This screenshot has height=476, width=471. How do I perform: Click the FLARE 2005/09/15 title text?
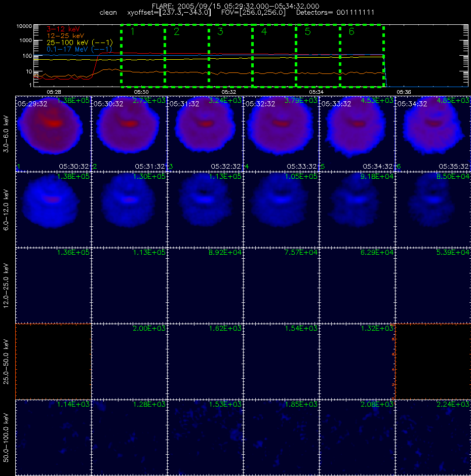(235, 6)
